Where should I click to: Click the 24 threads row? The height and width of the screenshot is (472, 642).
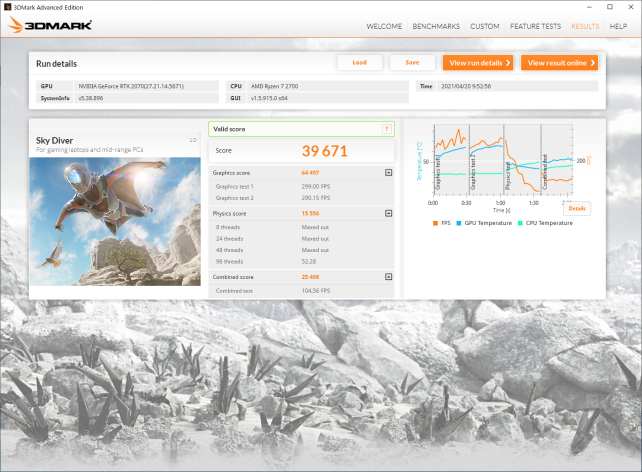pos(301,239)
